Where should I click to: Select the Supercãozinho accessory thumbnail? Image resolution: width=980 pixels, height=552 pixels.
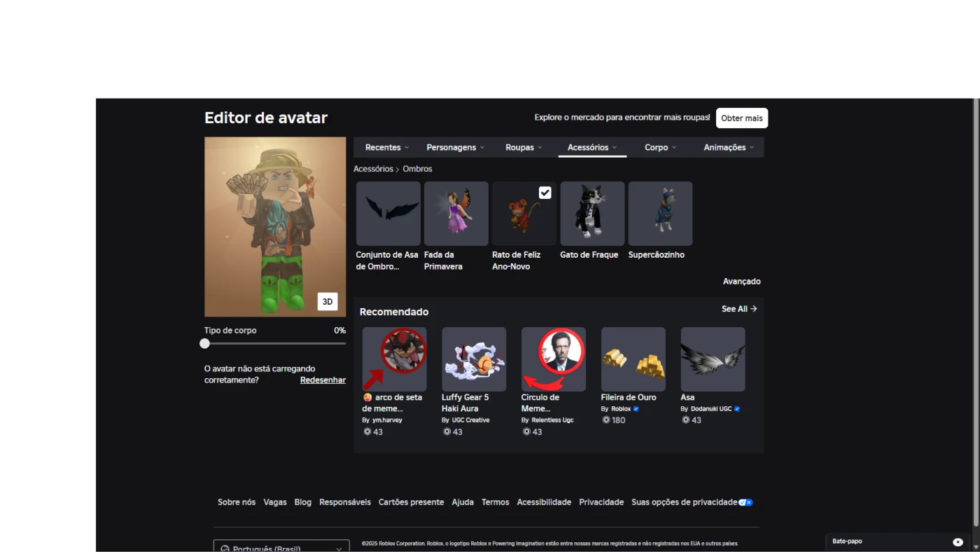coord(660,214)
